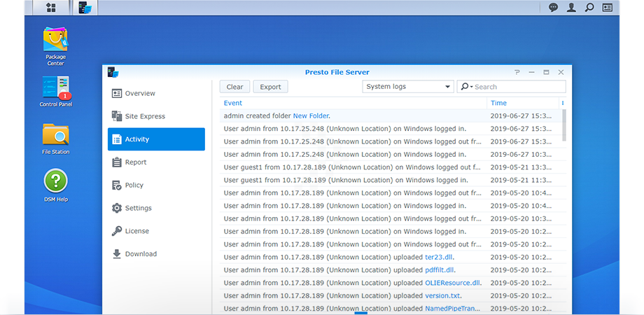Open the New Folder link in log
Image resolution: width=644 pixels, height=315 pixels.
pyautogui.click(x=310, y=115)
